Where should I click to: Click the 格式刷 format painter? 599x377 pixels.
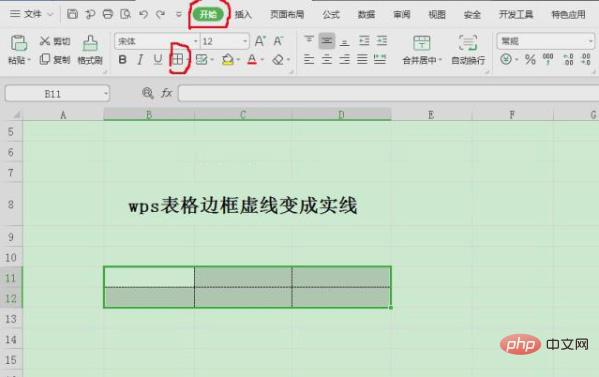[x=90, y=50]
